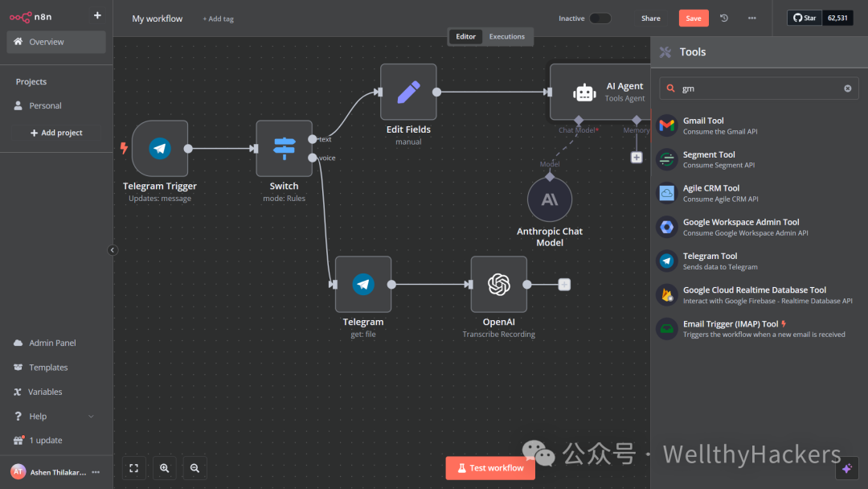Select the Telegram get file node
Image resolution: width=868 pixels, height=489 pixels.
pyautogui.click(x=363, y=285)
